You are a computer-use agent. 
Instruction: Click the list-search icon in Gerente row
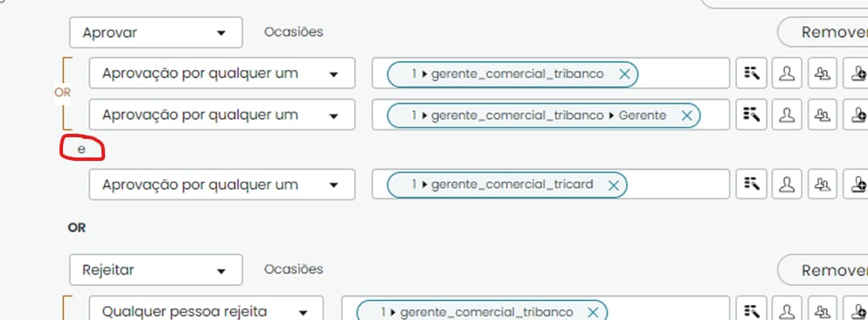pyautogui.click(x=751, y=115)
